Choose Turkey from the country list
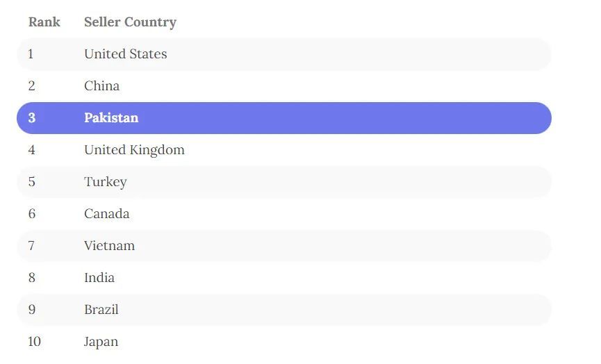Viewport: 601px width, 364px height. click(x=105, y=182)
